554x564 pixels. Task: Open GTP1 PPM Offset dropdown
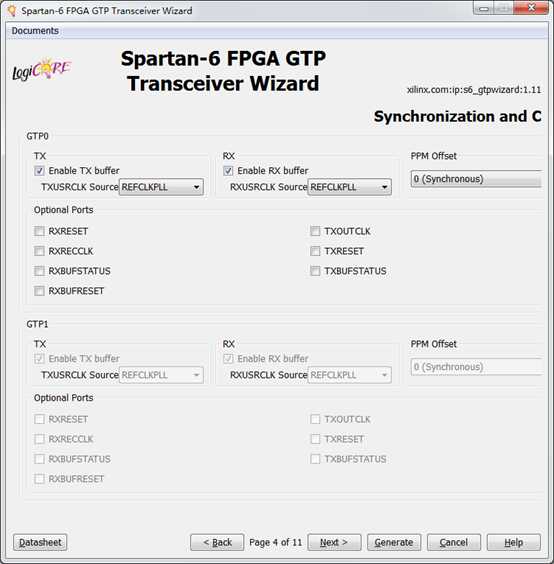point(476,367)
